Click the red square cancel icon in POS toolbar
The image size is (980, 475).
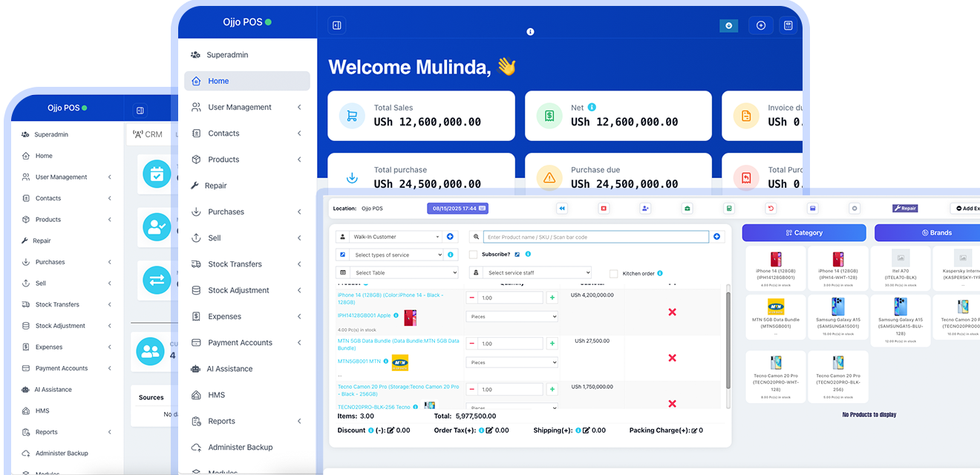point(604,209)
